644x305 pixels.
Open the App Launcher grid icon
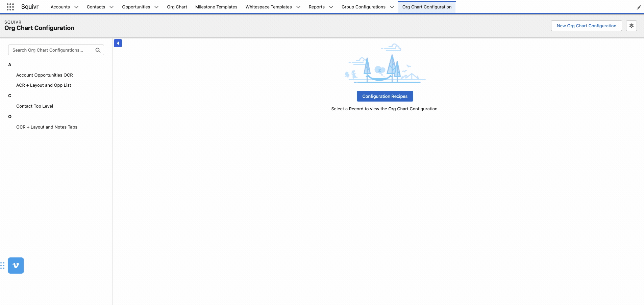click(10, 7)
